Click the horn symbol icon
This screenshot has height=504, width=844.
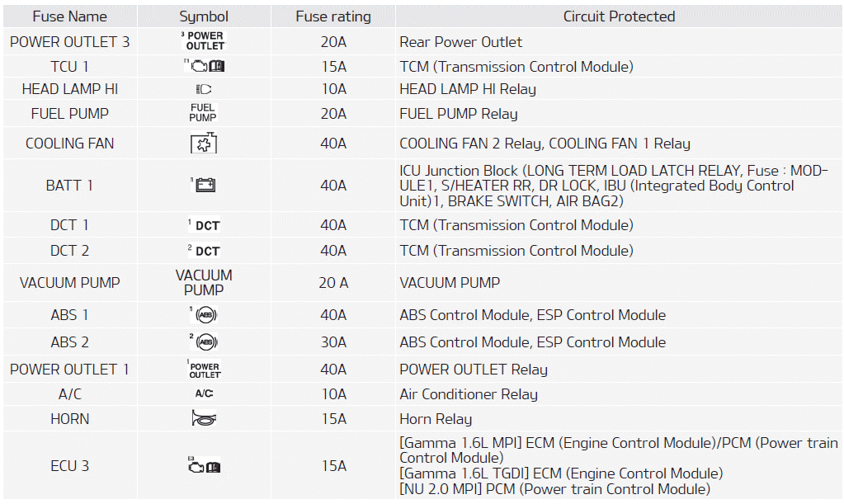point(204,419)
